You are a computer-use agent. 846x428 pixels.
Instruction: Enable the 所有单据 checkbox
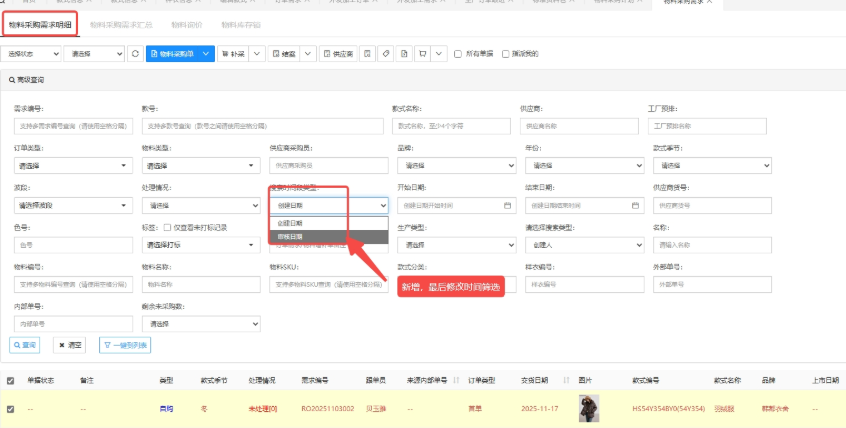[458, 53]
